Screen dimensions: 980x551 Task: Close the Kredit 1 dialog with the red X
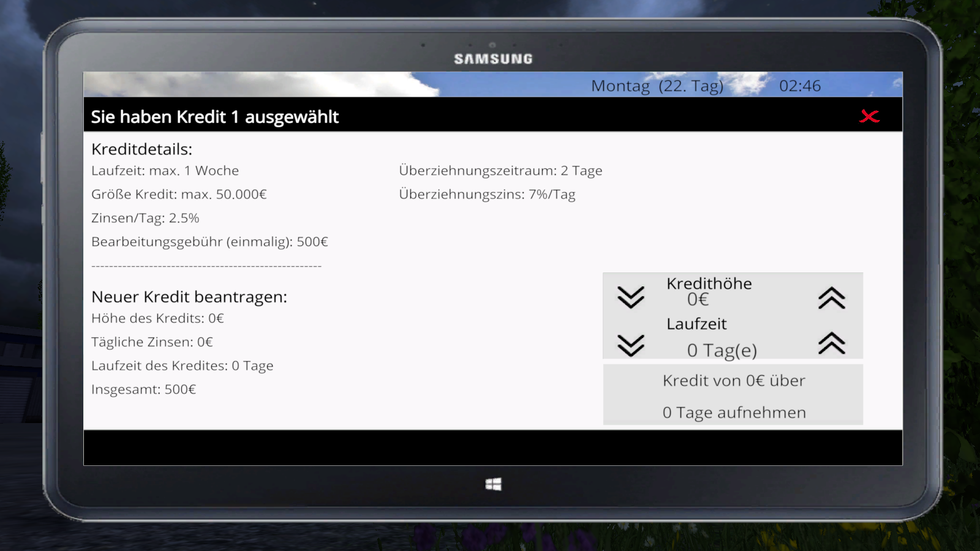point(869,116)
